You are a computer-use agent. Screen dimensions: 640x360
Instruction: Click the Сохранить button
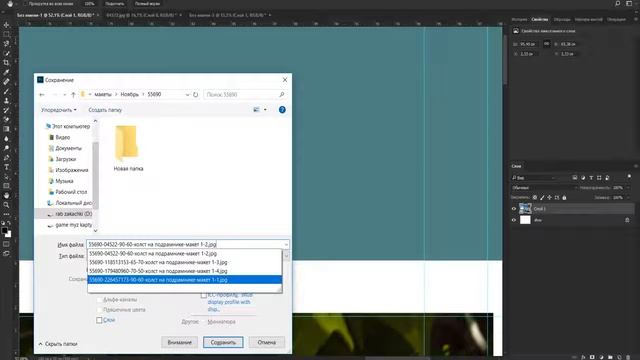point(223,342)
